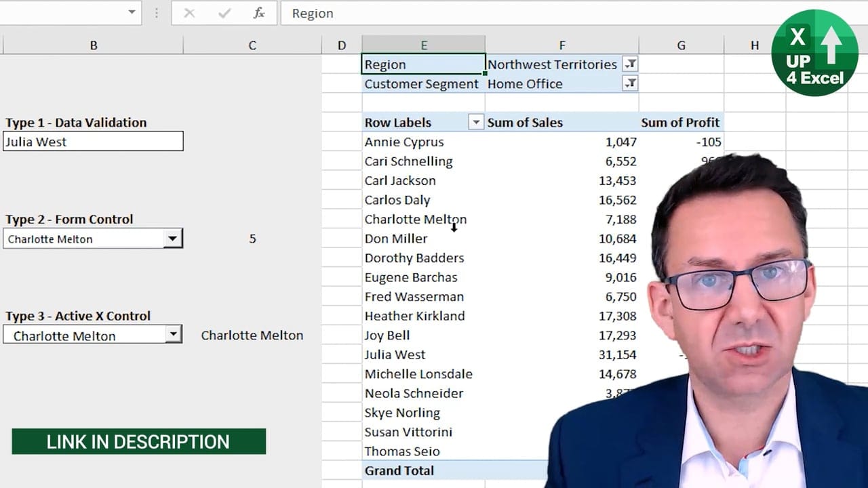868x488 pixels.
Task: Select the Charlotte Melton pivot row label
Action: (415, 220)
